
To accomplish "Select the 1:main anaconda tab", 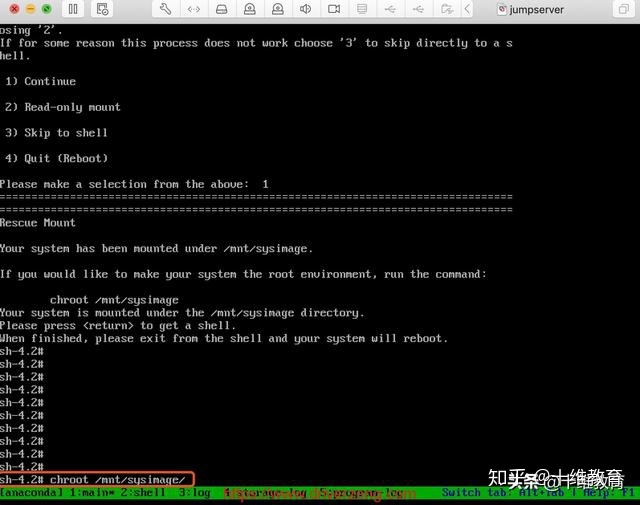I will [92, 492].
